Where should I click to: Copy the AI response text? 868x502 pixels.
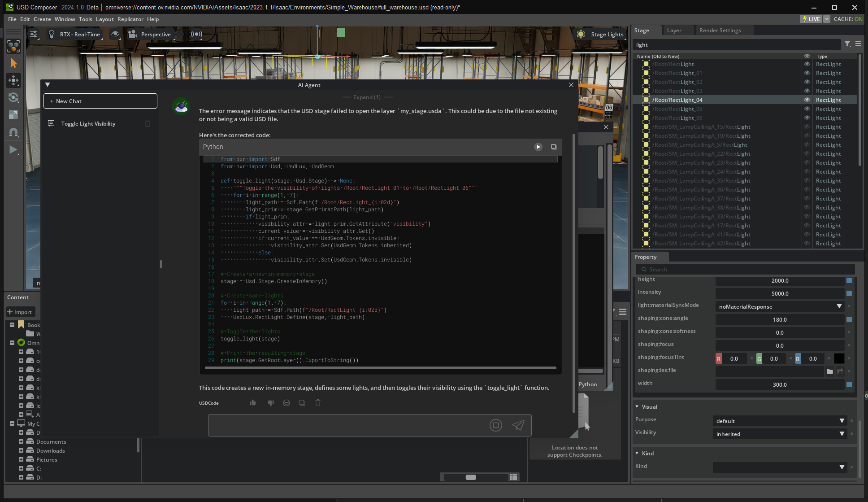coord(302,403)
